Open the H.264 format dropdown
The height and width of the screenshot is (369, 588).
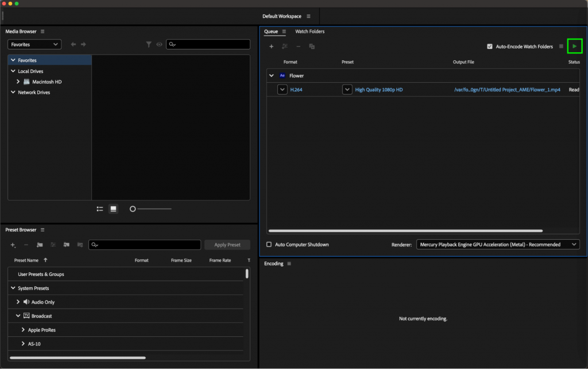[282, 89]
